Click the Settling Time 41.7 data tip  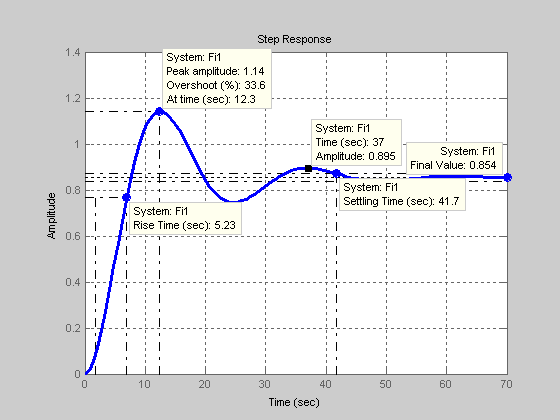pos(402,194)
